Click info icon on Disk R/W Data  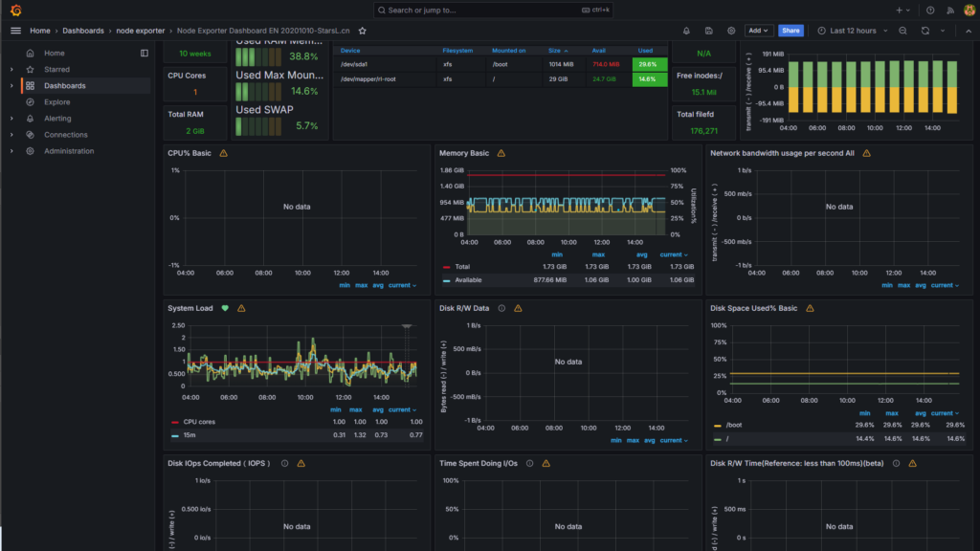501,308
